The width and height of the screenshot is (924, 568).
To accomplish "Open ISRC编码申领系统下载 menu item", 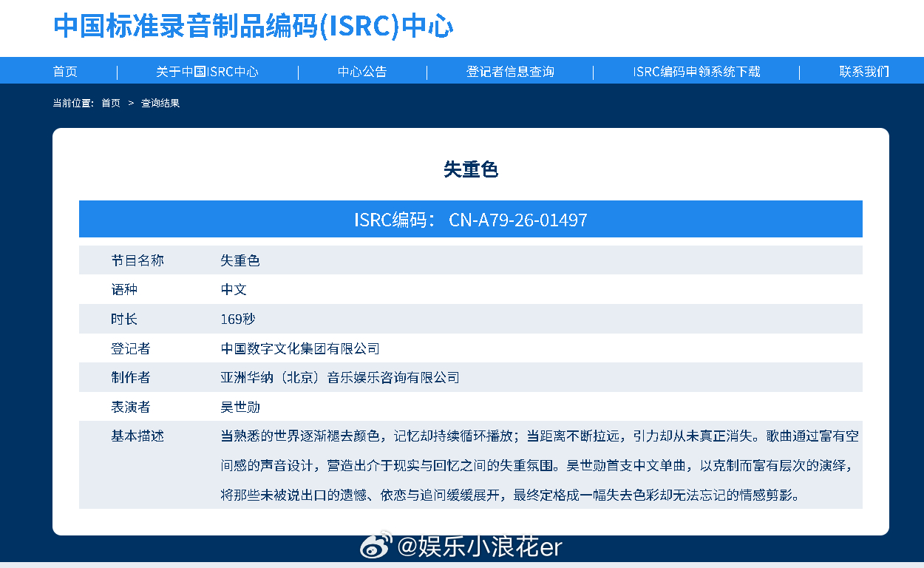I will pyautogui.click(x=696, y=72).
